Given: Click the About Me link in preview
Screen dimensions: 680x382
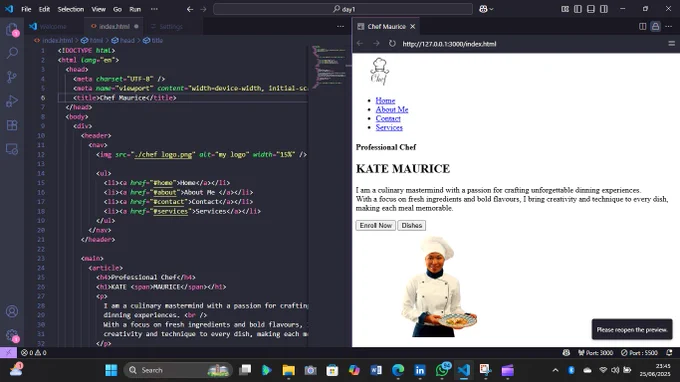Looking at the screenshot, I should [x=392, y=110].
